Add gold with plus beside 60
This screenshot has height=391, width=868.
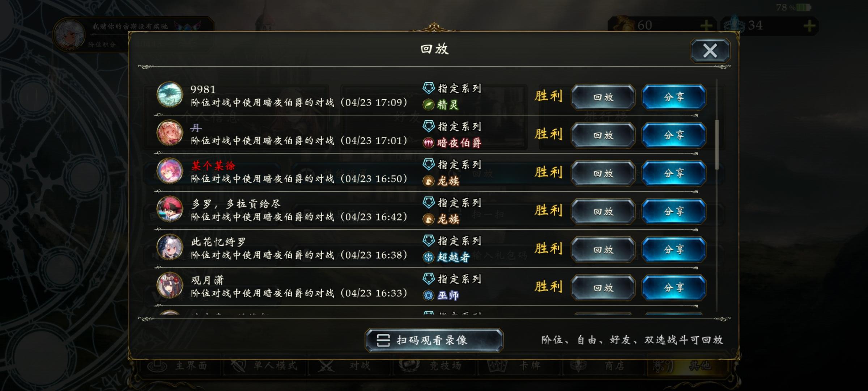pos(706,26)
